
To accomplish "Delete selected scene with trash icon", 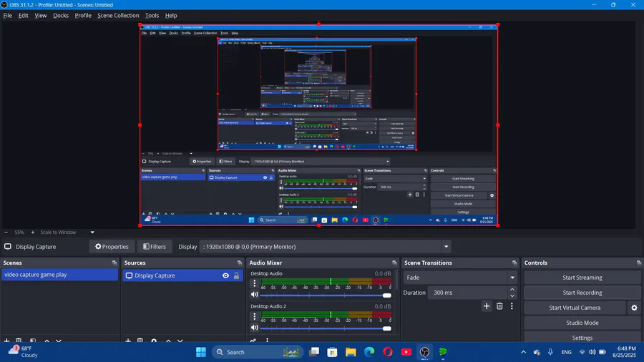I will tap(19, 341).
